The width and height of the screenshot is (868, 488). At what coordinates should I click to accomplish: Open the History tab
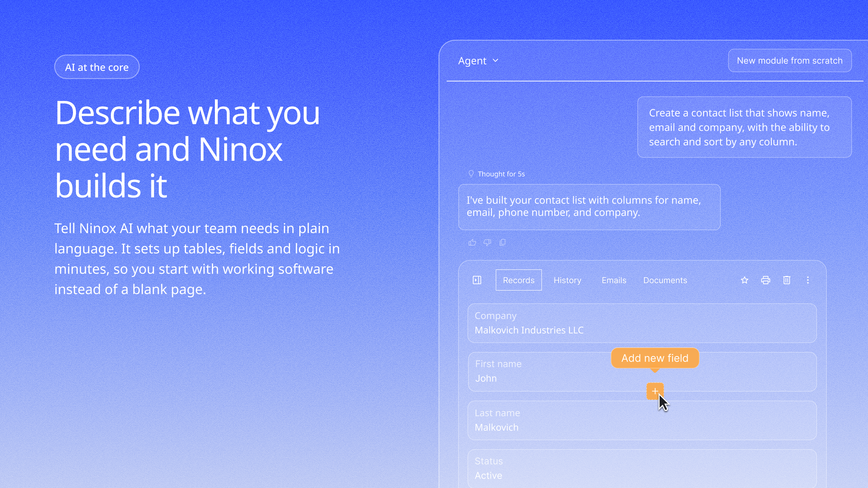click(x=568, y=280)
